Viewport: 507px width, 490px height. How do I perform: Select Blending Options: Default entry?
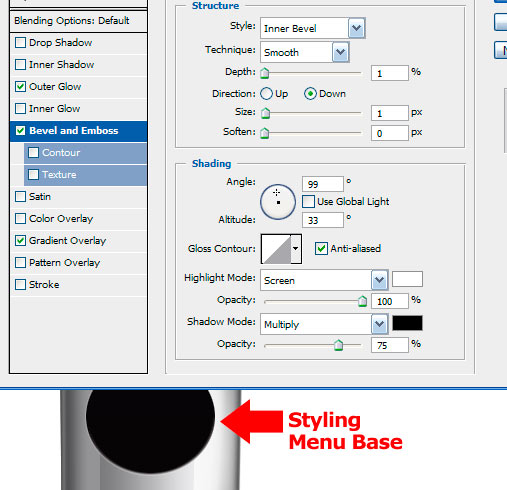pos(78,21)
